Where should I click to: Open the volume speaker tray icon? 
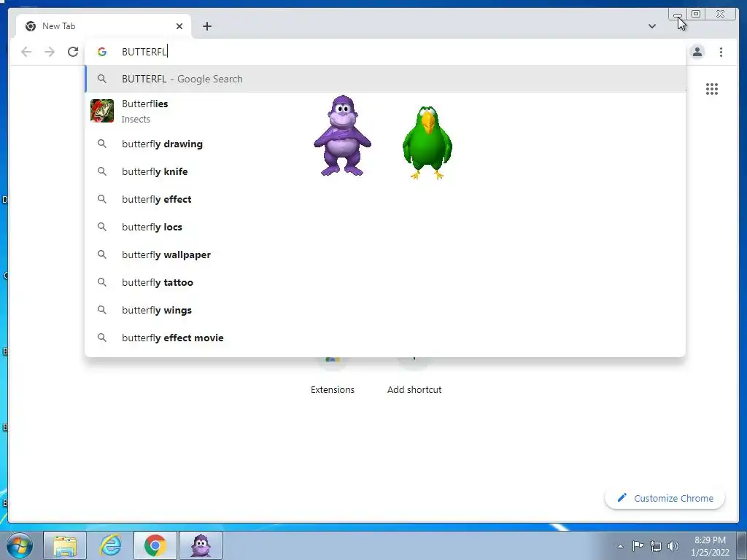(x=673, y=546)
